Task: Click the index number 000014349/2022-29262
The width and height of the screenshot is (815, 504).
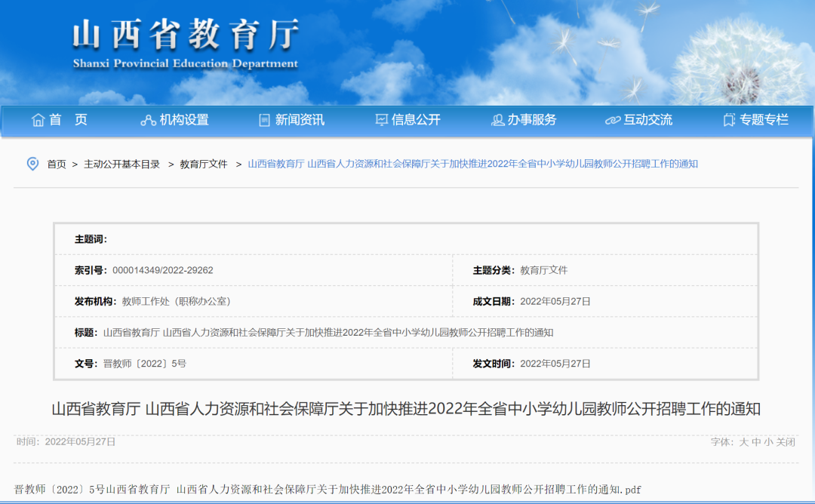Action: point(163,270)
